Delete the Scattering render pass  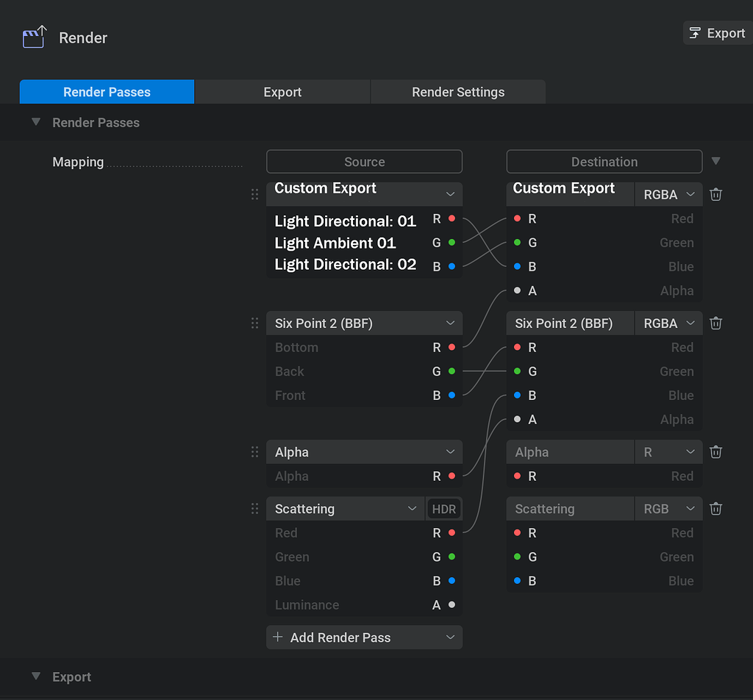(715, 508)
